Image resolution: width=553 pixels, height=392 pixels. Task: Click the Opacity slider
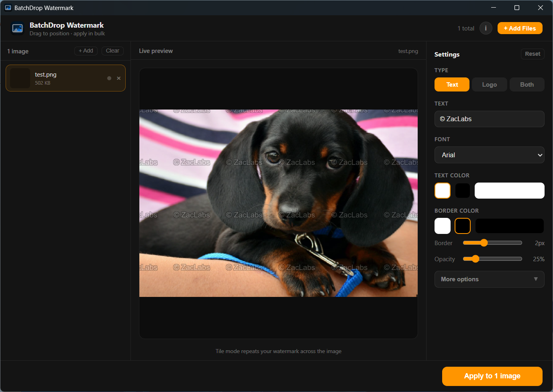492,259
